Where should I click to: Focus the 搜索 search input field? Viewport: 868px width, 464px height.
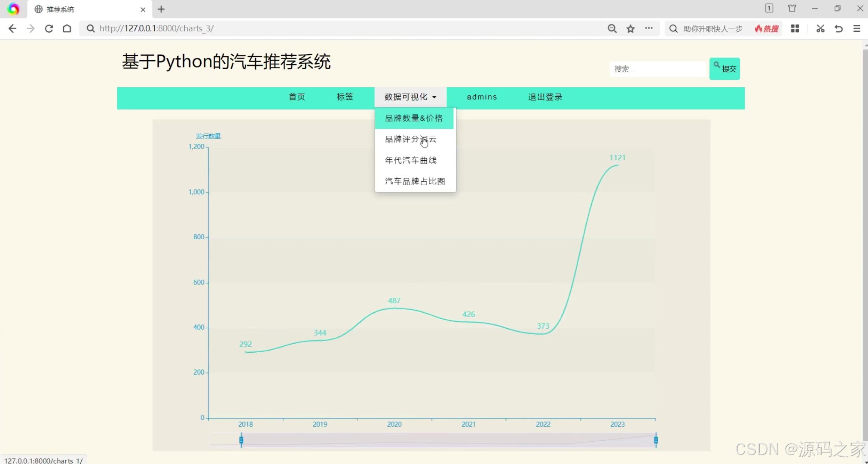pyautogui.click(x=657, y=69)
